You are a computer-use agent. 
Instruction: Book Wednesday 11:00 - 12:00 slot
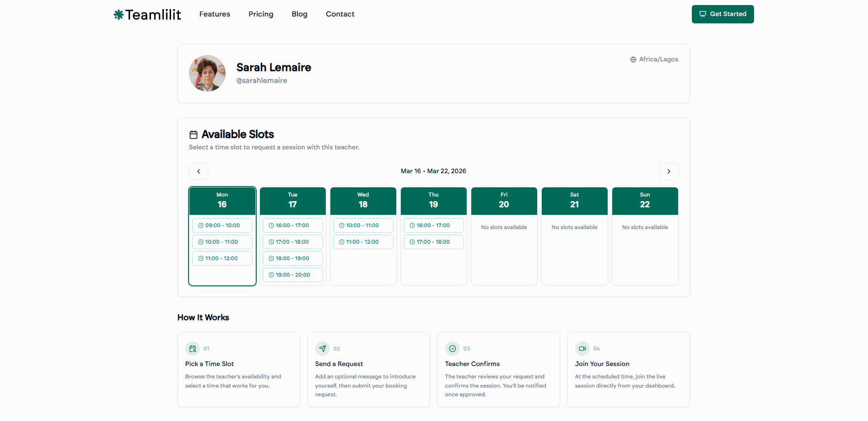coord(363,242)
